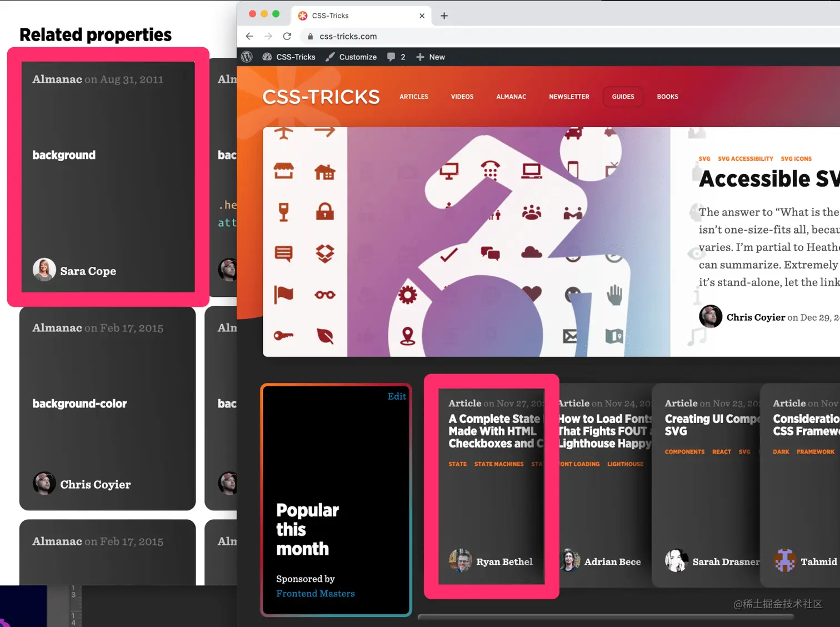Click the SVG ICONS tag
840x627 pixels.
click(x=796, y=159)
